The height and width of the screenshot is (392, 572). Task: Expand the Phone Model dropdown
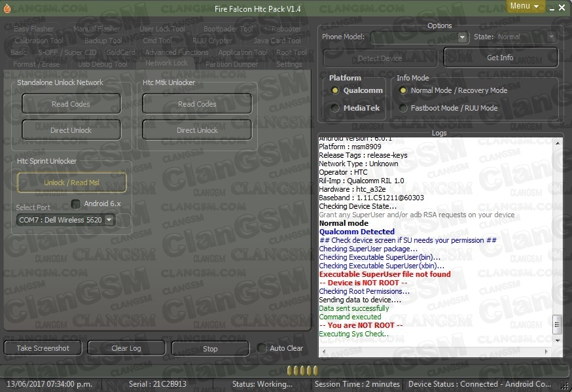click(462, 37)
